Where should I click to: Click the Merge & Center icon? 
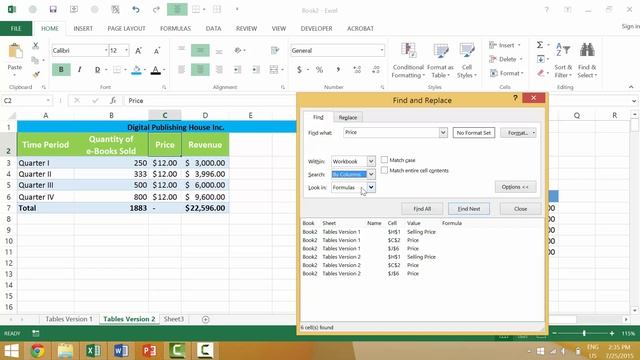pos(273,70)
